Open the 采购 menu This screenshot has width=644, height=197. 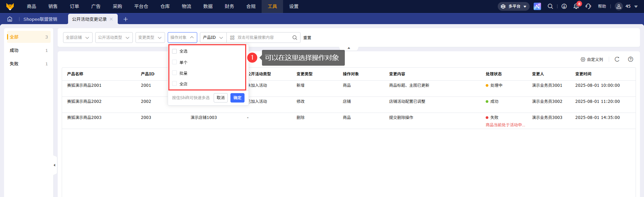[117, 6]
